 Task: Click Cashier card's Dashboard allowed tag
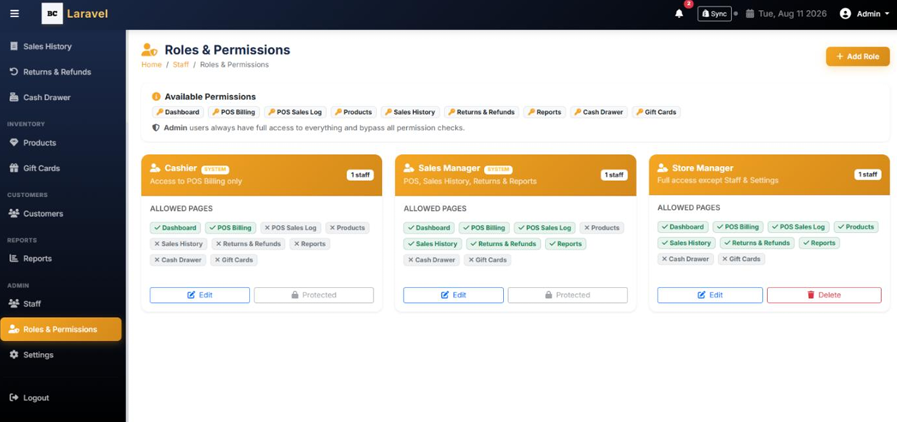[175, 228]
